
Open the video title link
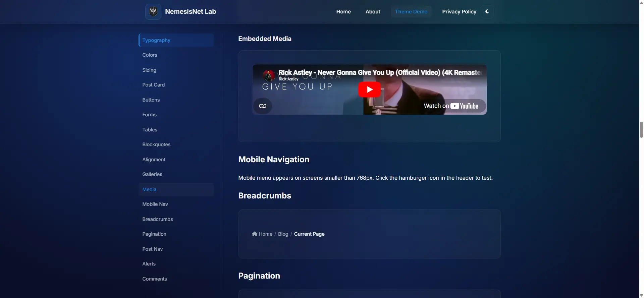[380, 72]
